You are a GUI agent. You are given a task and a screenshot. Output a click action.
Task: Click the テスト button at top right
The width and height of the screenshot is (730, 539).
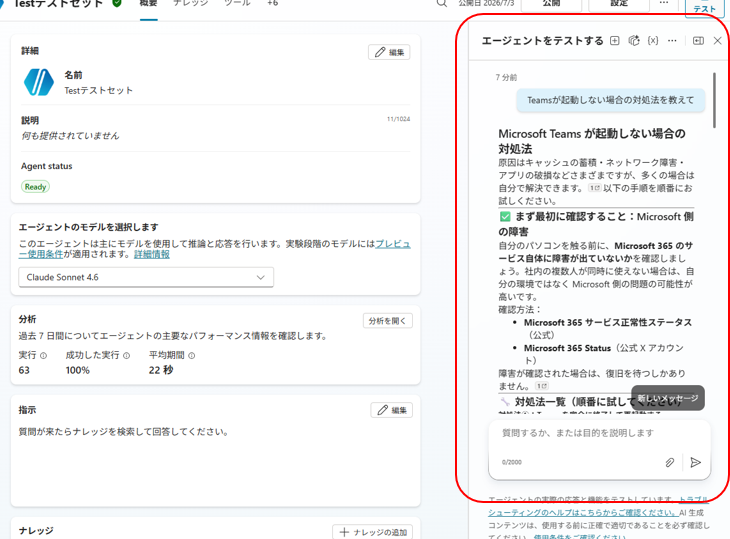tap(704, 8)
